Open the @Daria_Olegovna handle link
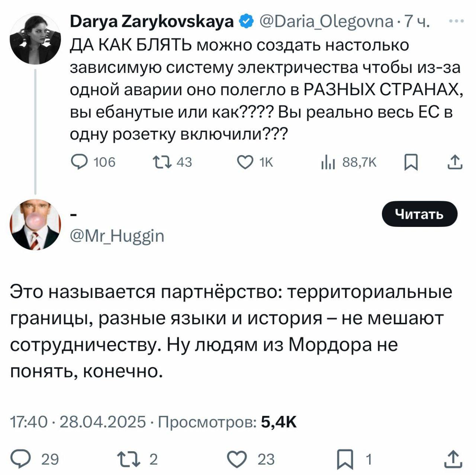 (x=326, y=22)
